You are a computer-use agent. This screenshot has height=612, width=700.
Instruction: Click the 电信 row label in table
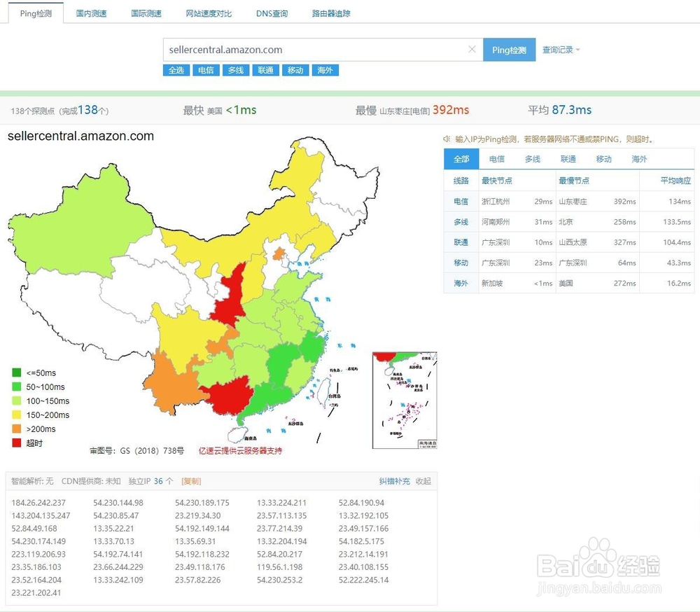[x=461, y=202]
